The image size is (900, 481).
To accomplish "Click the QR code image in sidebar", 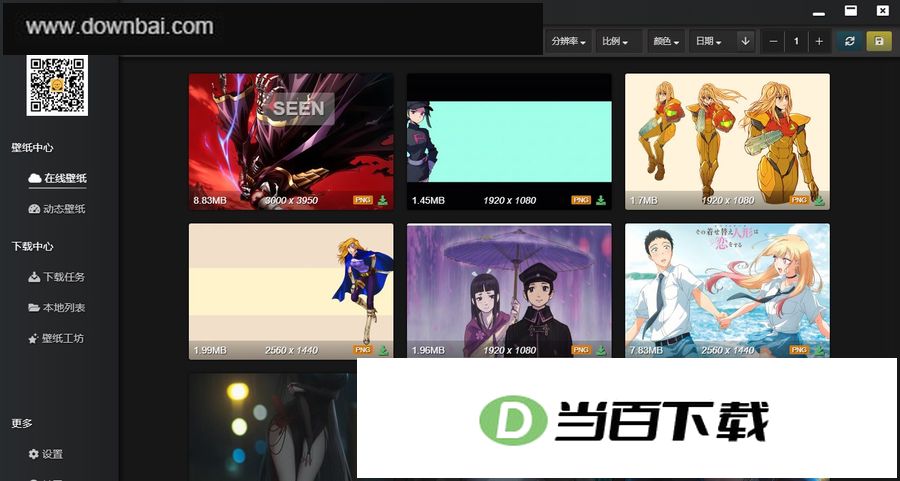I will coord(57,85).
